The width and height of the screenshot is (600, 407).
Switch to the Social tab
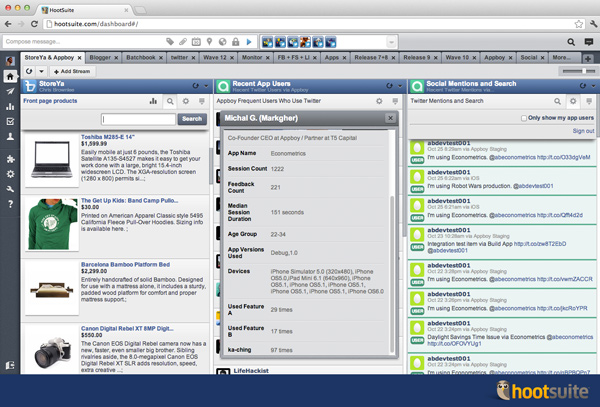point(528,57)
